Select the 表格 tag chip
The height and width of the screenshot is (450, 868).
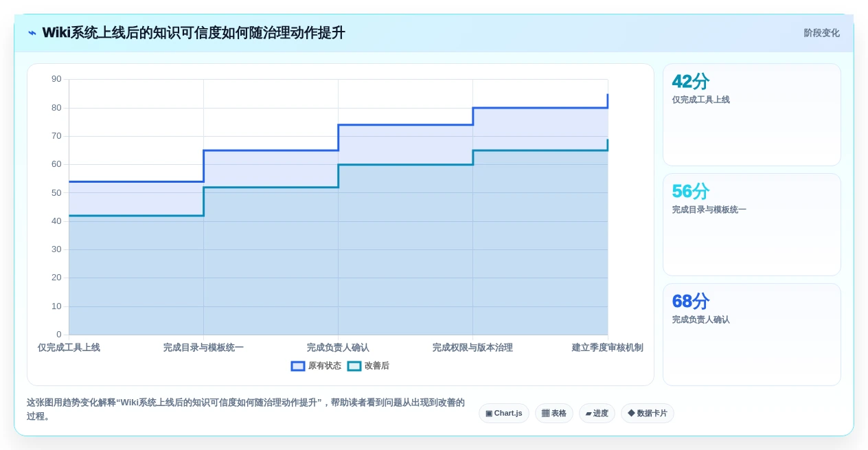click(x=554, y=413)
